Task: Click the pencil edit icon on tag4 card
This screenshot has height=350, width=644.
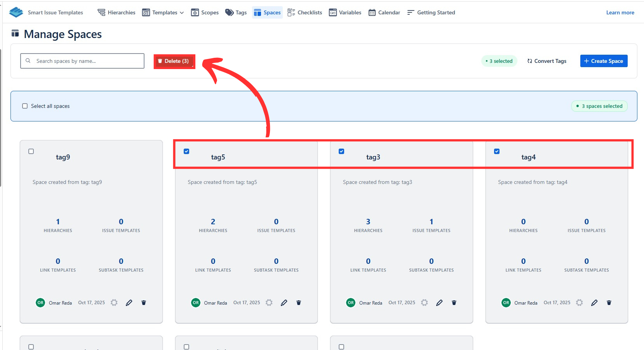Action: point(594,303)
